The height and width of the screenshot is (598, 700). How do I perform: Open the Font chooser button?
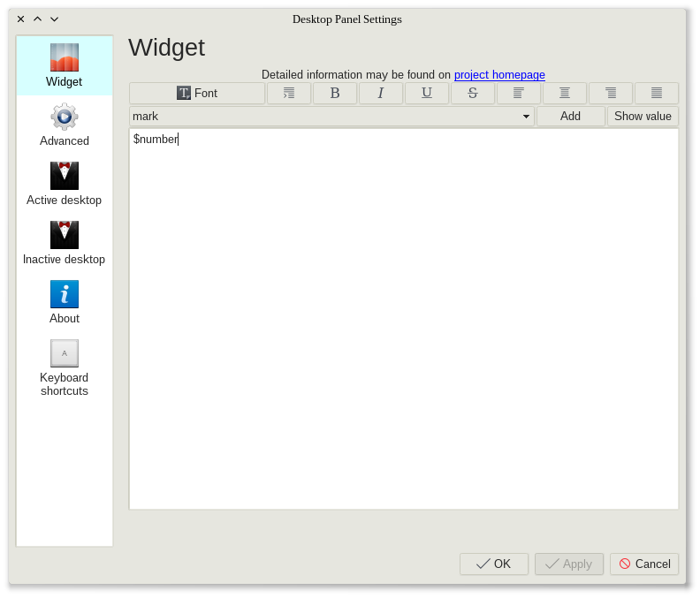(x=197, y=93)
